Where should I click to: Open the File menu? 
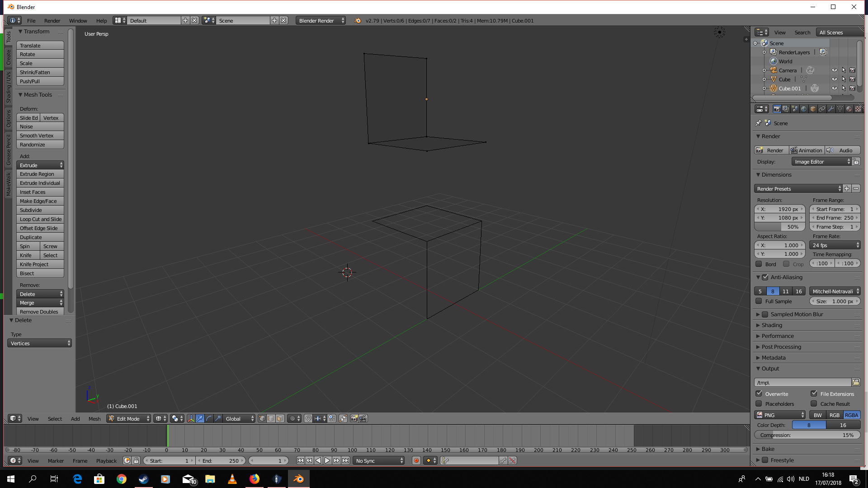pyautogui.click(x=31, y=20)
